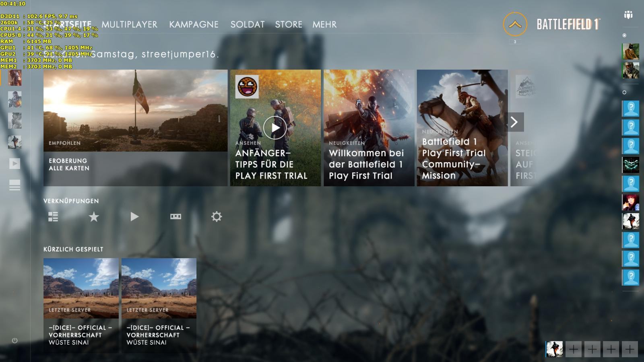Select online friend with helmeted soldier avatar

(x=631, y=70)
